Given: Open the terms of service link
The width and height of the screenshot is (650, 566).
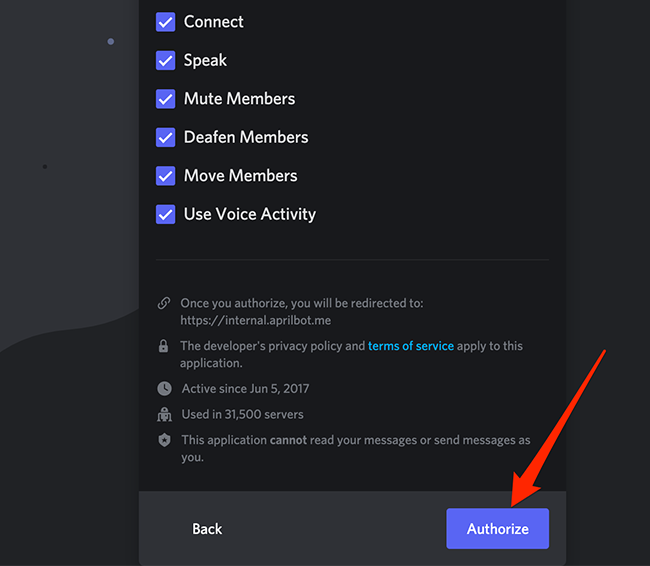Looking at the screenshot, I should [x=411, y=346].
